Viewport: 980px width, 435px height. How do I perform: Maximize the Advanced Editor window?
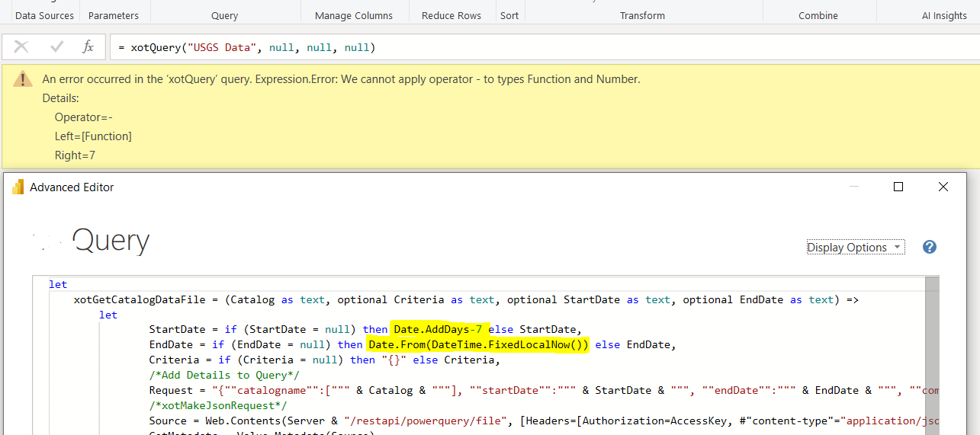898,187
